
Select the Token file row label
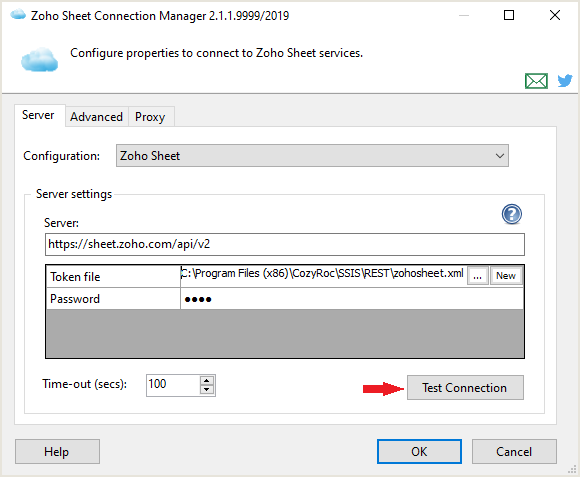click(113, 277)
